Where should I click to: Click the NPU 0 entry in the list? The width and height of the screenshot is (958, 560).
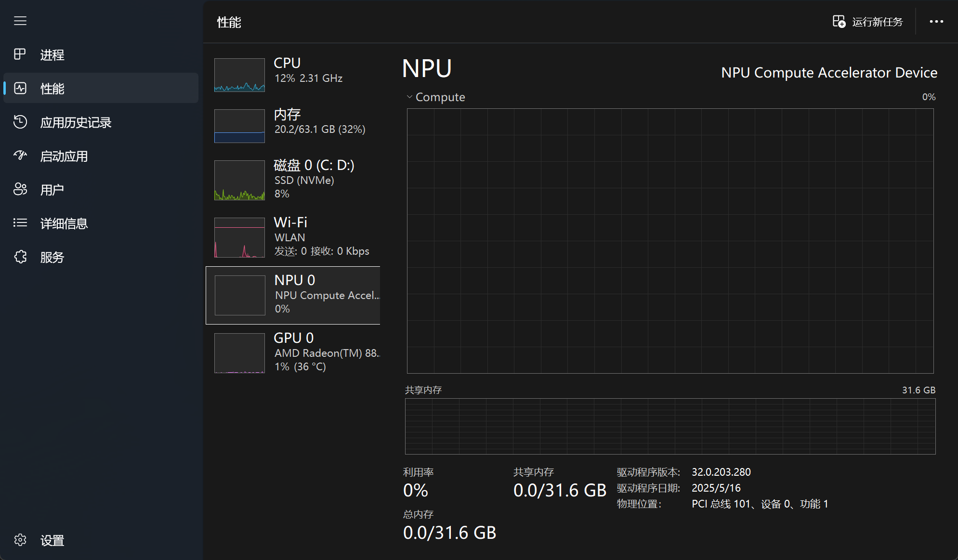click(293, 295)
